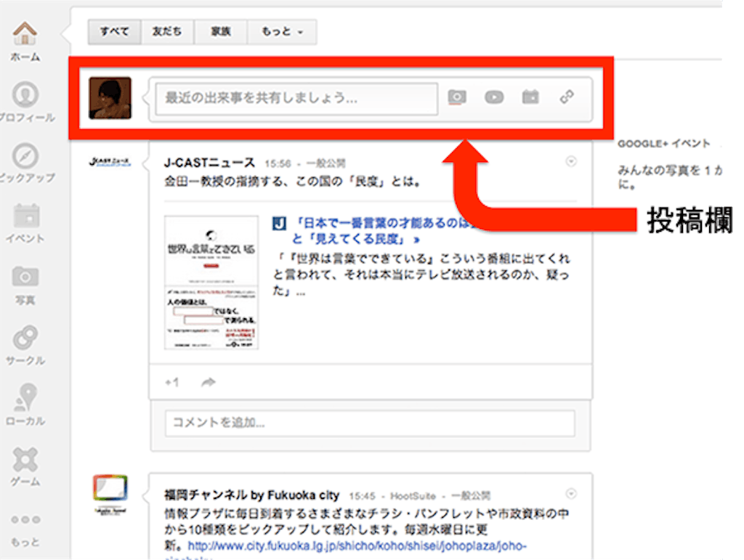
Task: Select the 家族 stream tab
Action: click(x=221, y=32)
